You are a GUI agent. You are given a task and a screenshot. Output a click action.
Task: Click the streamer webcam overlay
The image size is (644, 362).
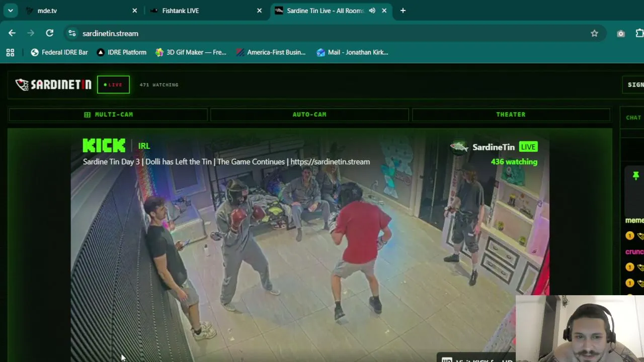pyautogui.click(x=580, y=328)
